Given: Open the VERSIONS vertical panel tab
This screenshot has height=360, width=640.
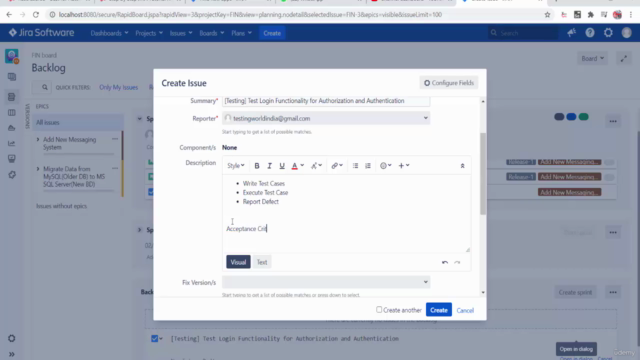Looking at the screenshot, I should [28, 116].
